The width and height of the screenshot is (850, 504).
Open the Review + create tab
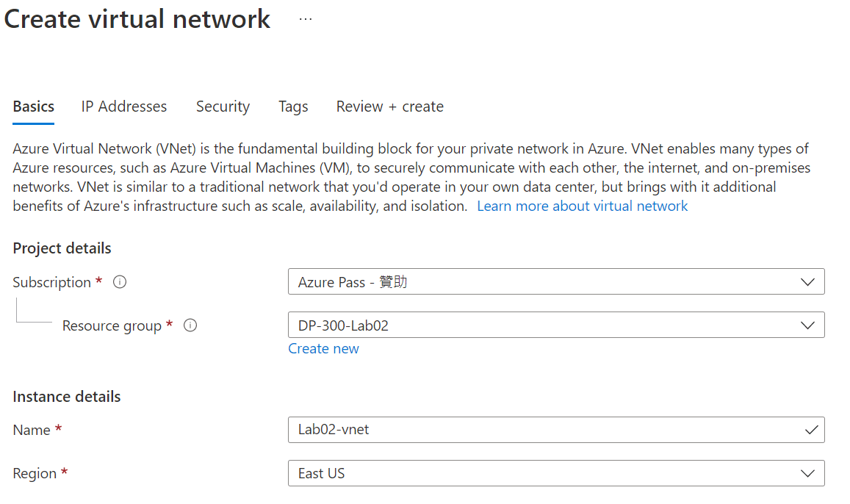[x=389, y=107]
